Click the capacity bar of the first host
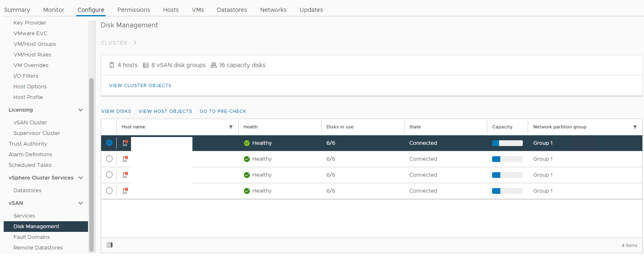 click(507, 143)
